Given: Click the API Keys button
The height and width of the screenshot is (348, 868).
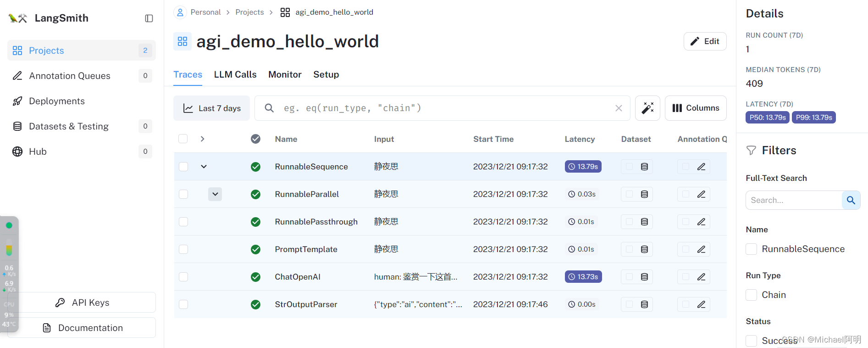Looking at the screenshot, I should click(x=83, y=303).
